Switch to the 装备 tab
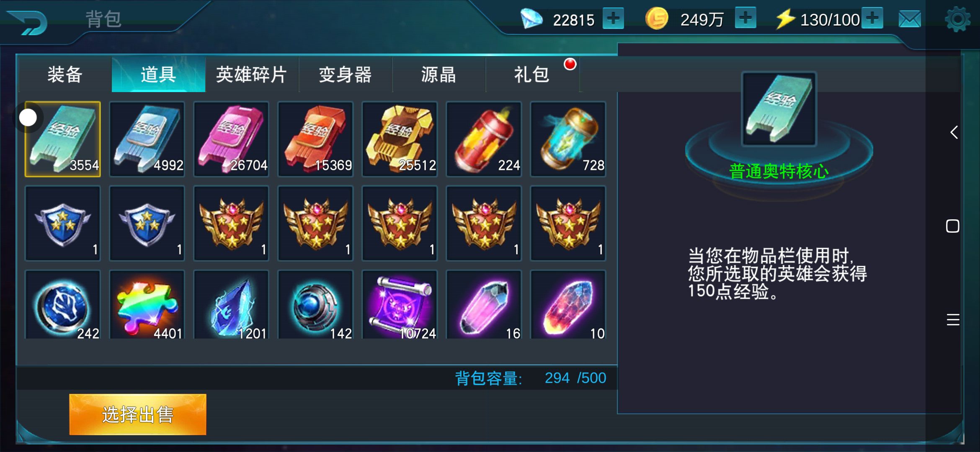 click(65, 74)
